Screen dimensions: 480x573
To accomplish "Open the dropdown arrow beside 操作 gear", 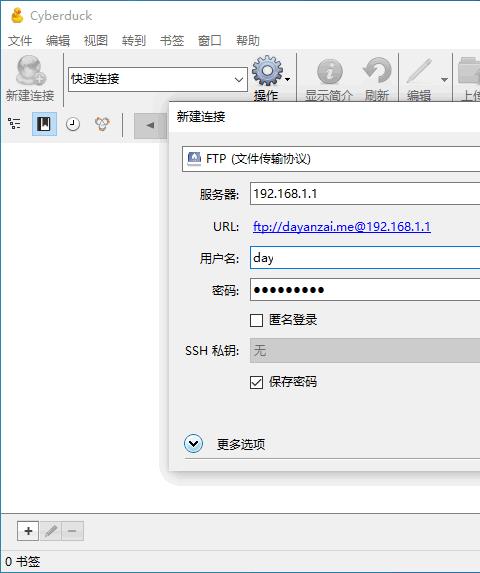I will point(288,79).
